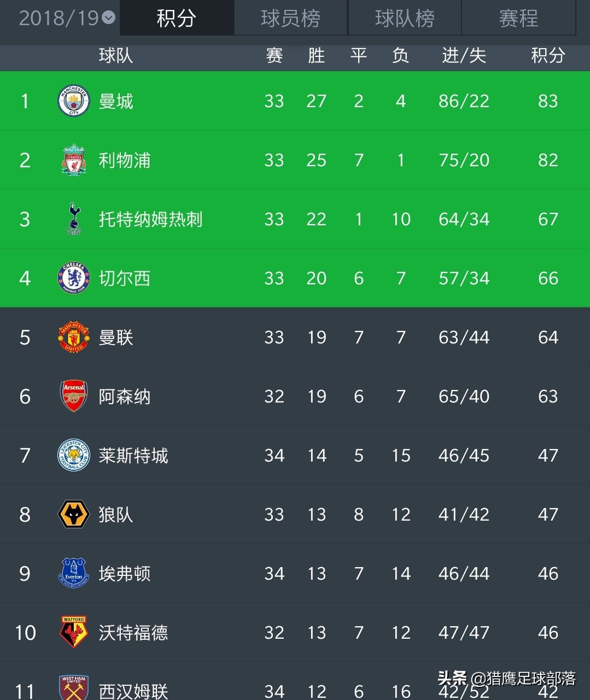Expand season list with the arrow icon
The height and width of the screenshot is (700, 590).
click(109, 18)
